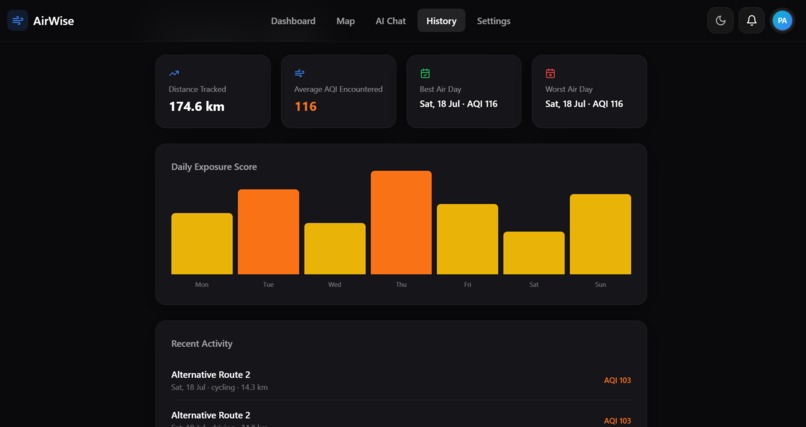Click the Average AQI wind icon
Screen dimensions: 806x427
pyautogui.click(x=300, y=73)
